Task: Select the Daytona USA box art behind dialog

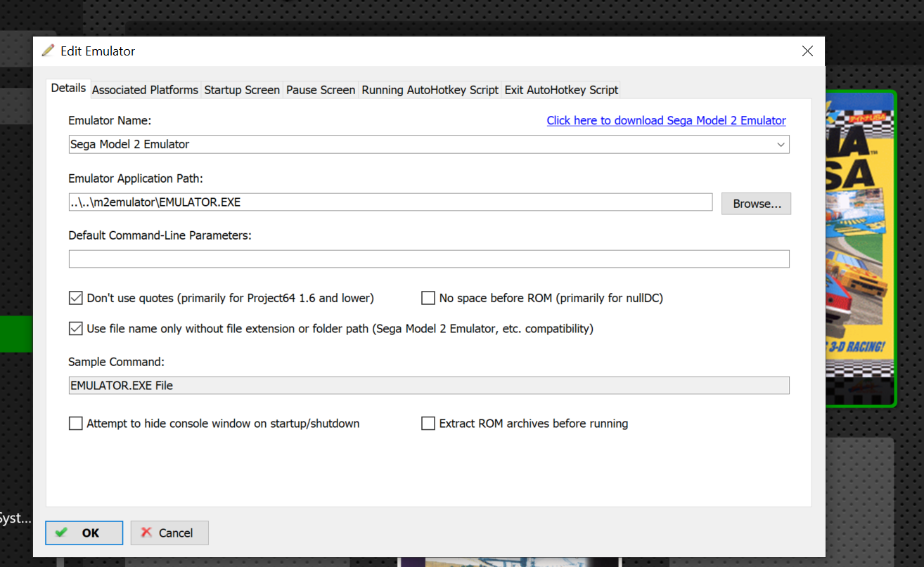Action: pyautogui.click(x=861, y=249)
